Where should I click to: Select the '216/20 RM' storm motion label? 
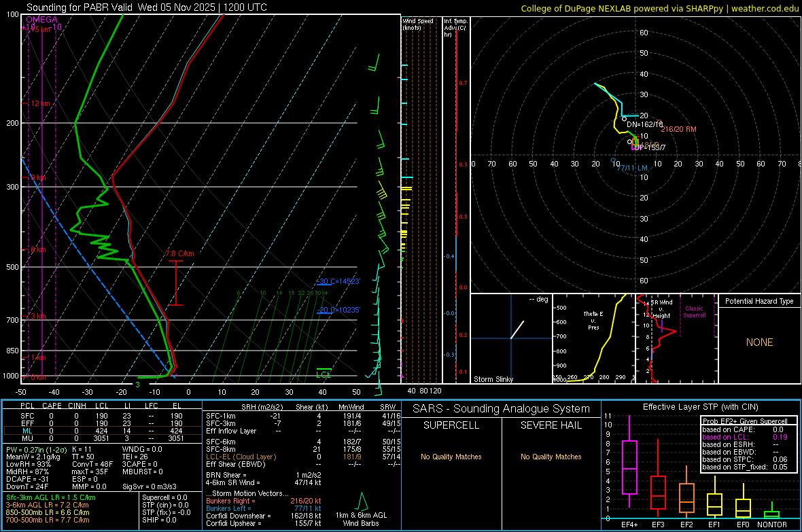(679, 129)
